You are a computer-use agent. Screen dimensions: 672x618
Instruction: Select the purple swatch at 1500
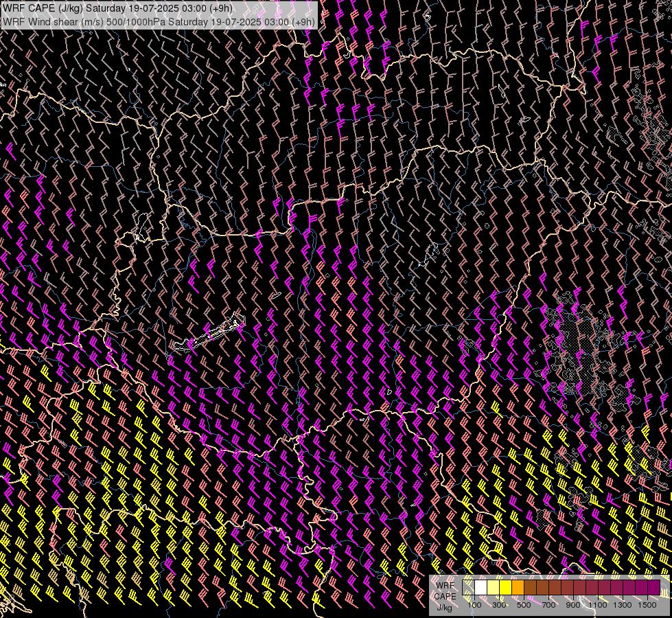[x=654, y=588]
